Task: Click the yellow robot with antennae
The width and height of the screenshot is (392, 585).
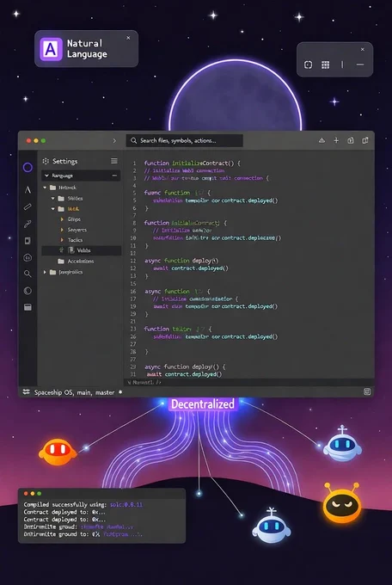Action: click(342, 502)
